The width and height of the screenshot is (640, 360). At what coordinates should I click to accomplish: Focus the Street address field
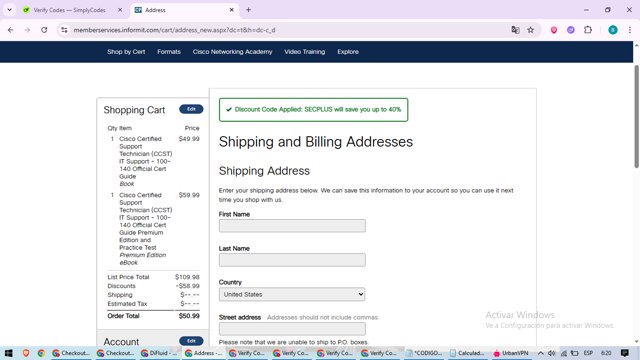click(292, 329)
